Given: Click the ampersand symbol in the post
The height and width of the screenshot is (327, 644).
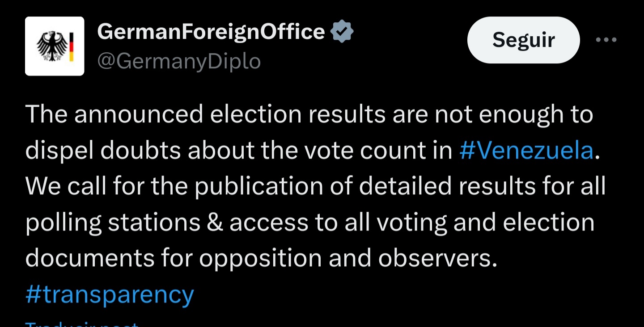Looking at the screenshot, I should pyautogui.click(x=215, y=222).
